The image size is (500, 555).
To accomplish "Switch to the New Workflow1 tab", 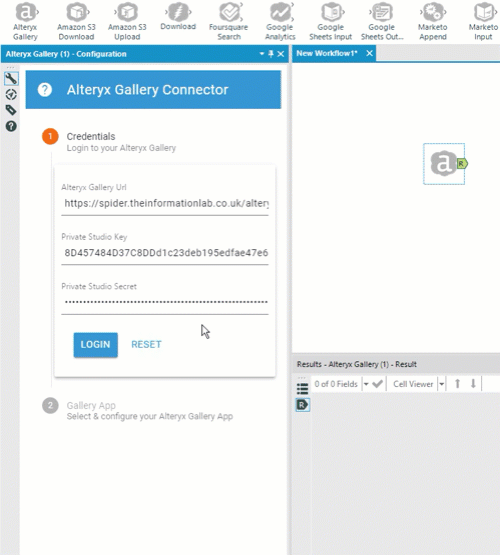I will [x=327, y=53].
